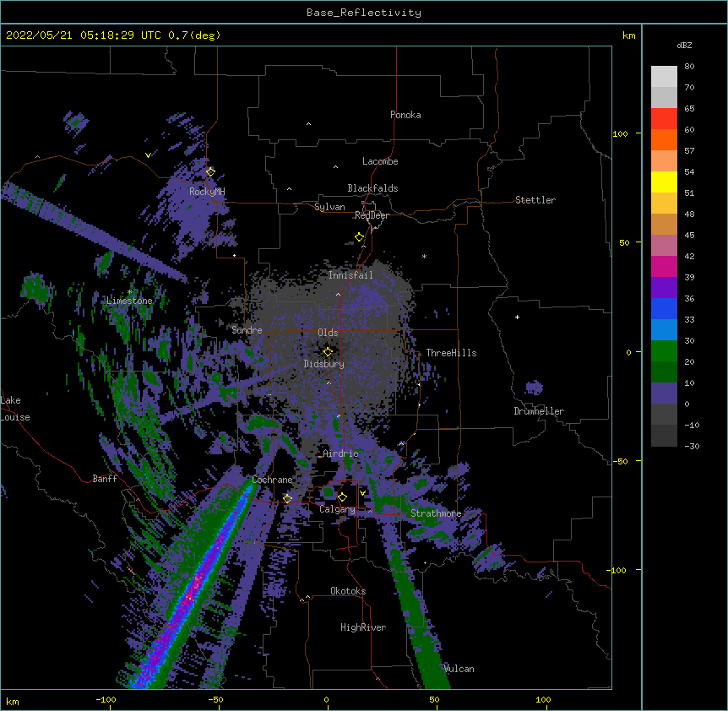Select the light gray 70-80 dBZ legend swatch
Viewport: 728px width, 711px height.
click(664, 77)
